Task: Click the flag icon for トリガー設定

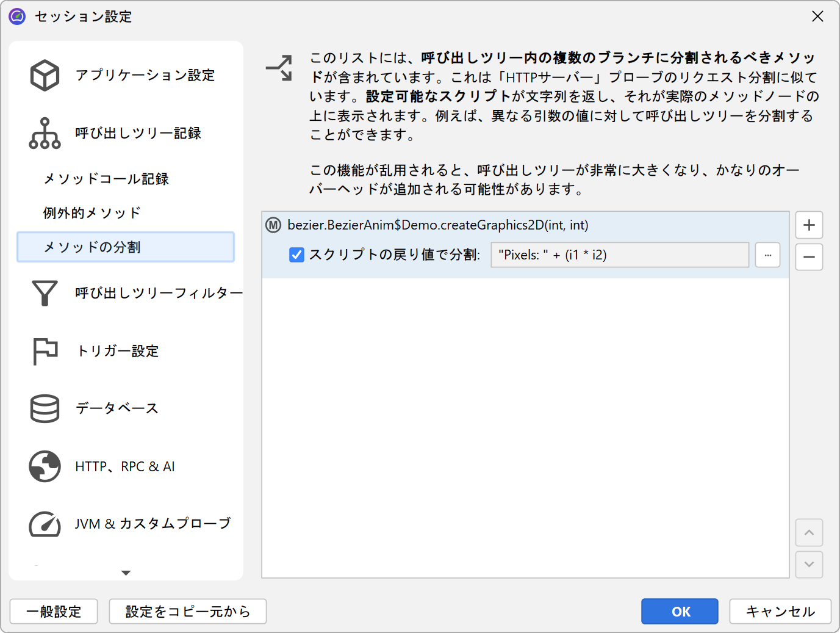Action: 45,352
